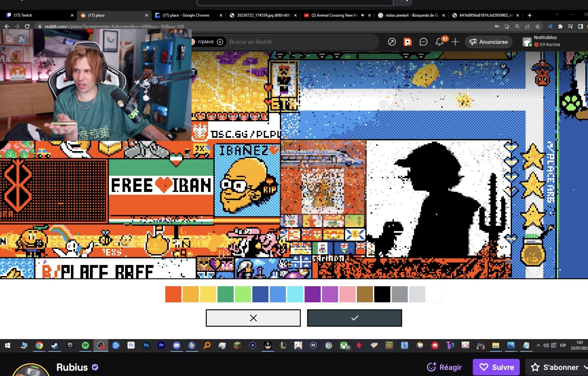Follow the channel with the Suivre button

click(496, 367)
